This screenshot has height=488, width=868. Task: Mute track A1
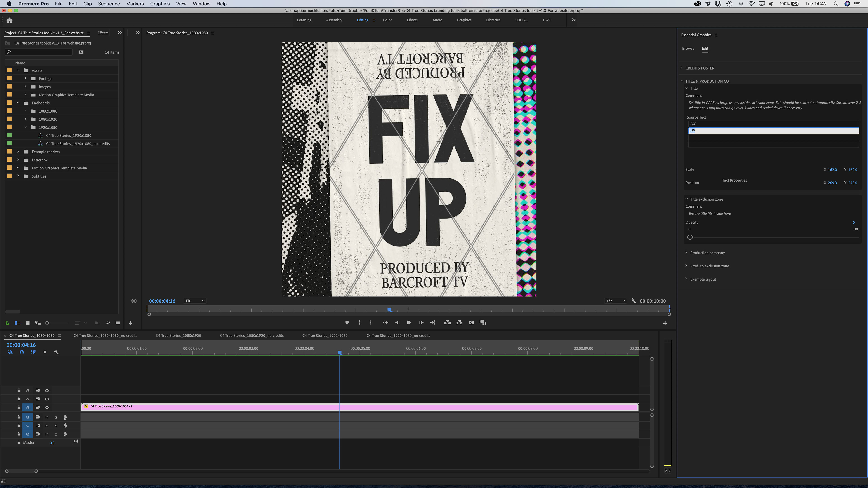coord(47,417)
